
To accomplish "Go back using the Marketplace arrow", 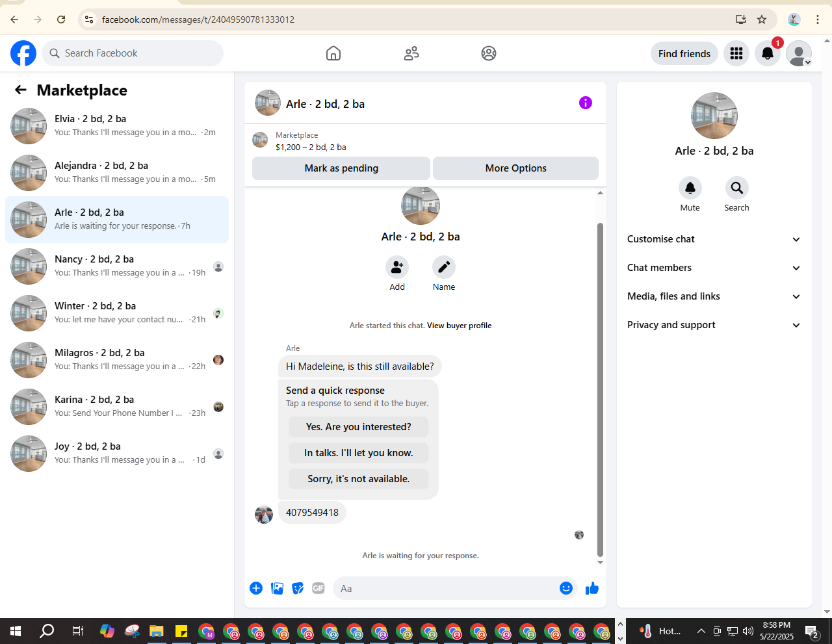I will coord(21,90).
